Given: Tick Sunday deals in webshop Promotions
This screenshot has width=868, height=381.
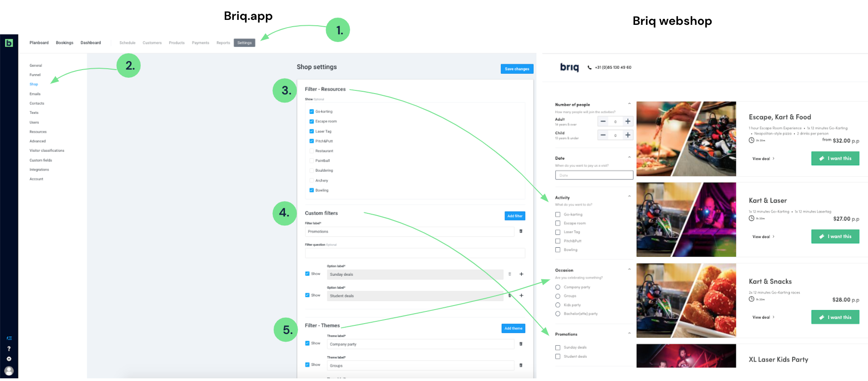Looking at the screenshot, I should 558,348.
